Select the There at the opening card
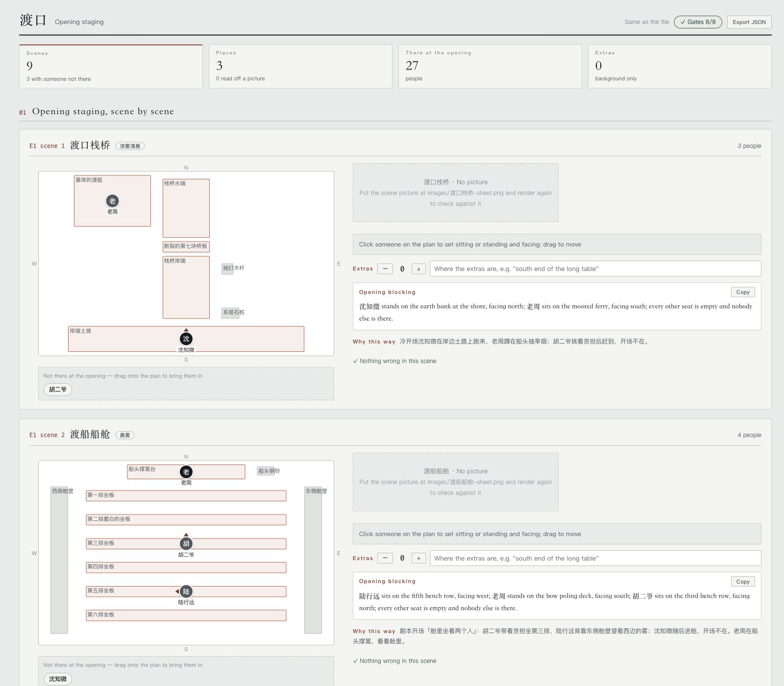784x686 pixels. click(490, 66)
